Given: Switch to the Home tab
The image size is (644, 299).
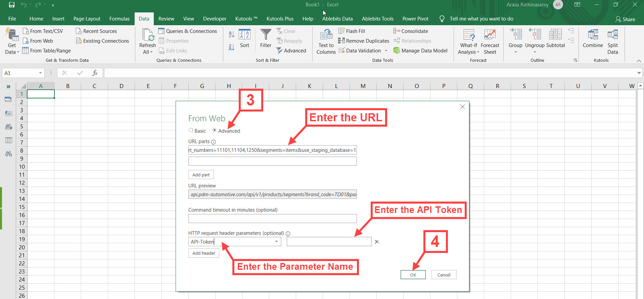Looking at the screenshot, I should coord(36,19).
